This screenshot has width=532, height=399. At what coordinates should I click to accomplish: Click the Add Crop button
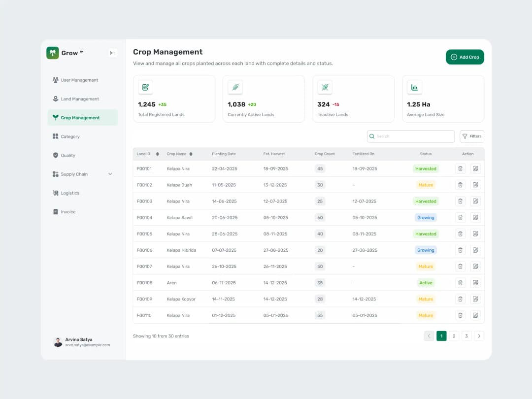click(465, 57)
